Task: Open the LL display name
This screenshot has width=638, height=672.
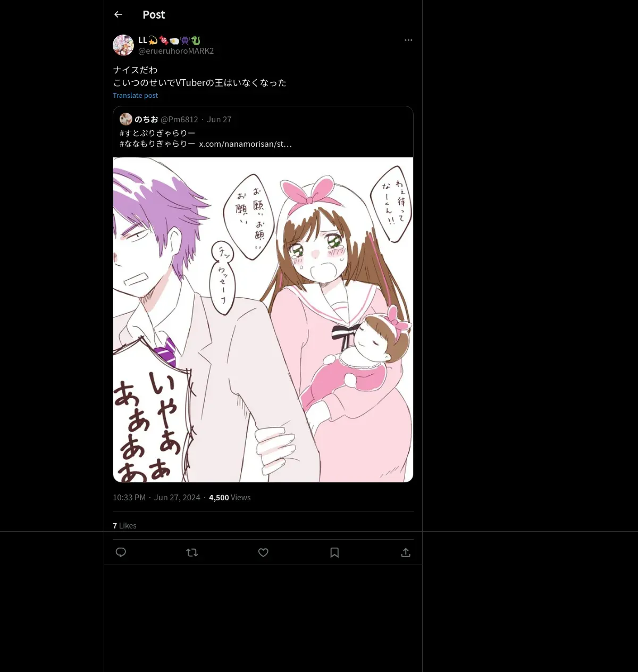Action: pos(142,40)
